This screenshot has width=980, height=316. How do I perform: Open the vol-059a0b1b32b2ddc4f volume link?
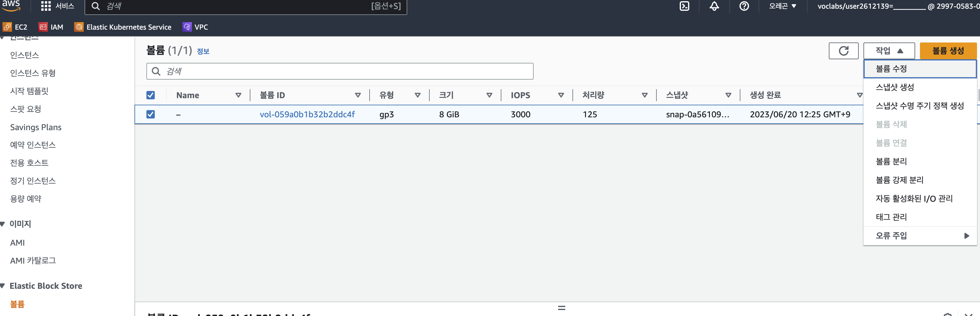tap(307, 114)
